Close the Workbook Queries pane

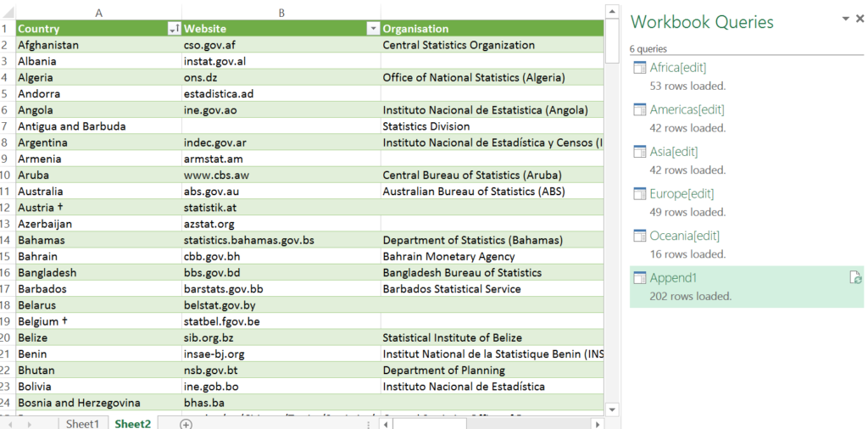click(x=860, y=19)
